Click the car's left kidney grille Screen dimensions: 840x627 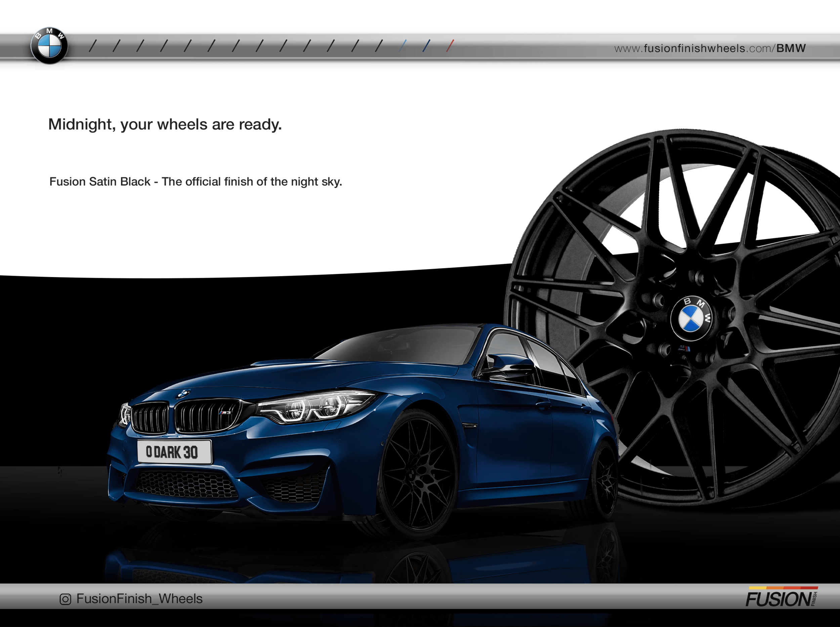coord(150,418)
